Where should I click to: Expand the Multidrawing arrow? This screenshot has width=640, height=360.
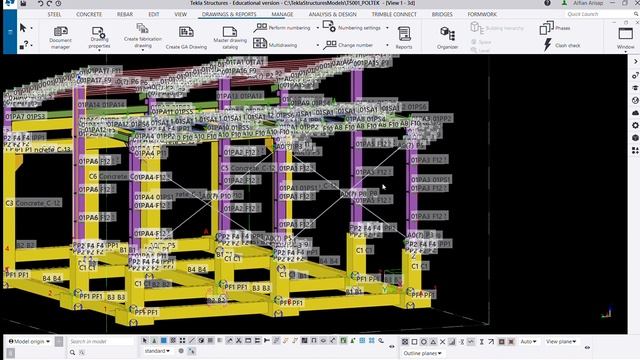click(x=318, y=45)
